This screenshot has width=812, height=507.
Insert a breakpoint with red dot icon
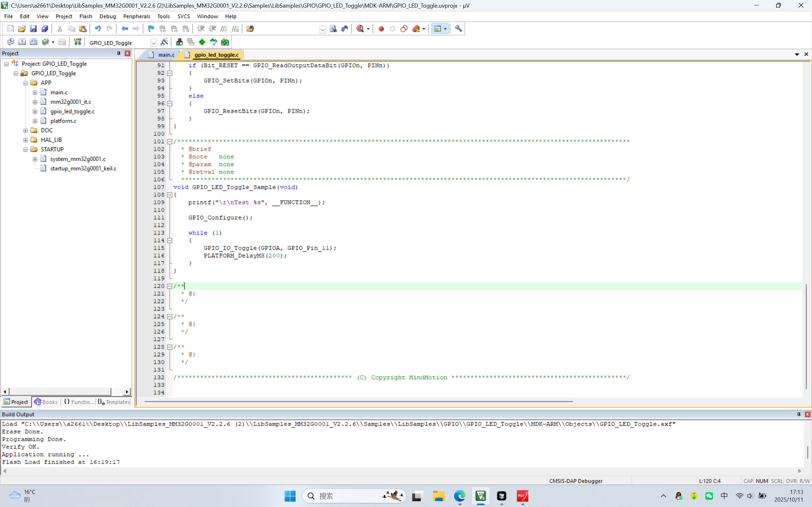(381, 29)
